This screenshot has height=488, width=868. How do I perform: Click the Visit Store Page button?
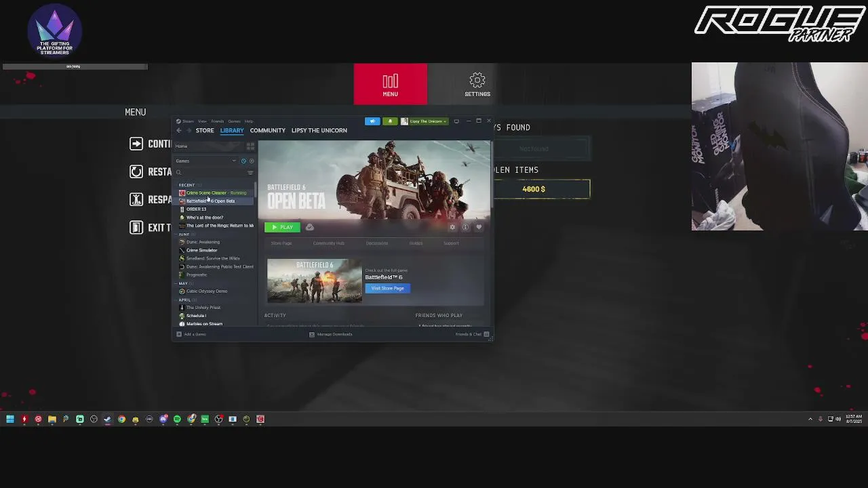coord(387,288)
